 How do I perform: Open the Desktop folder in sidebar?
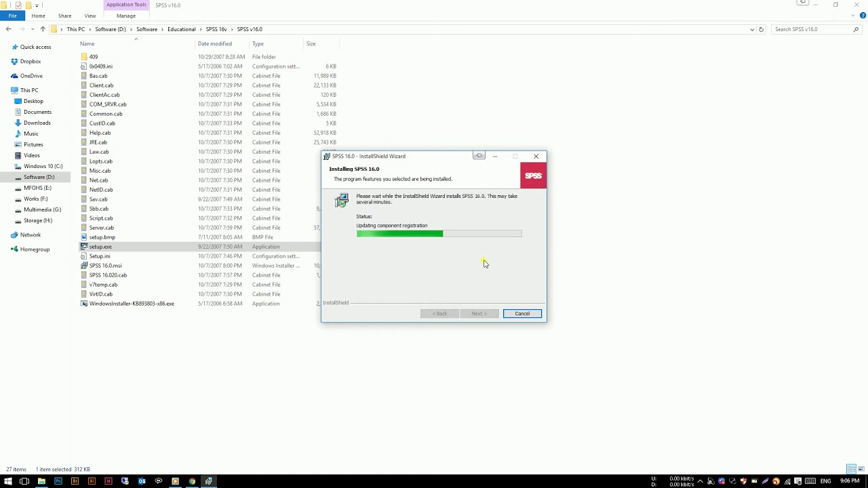(33, 101)
